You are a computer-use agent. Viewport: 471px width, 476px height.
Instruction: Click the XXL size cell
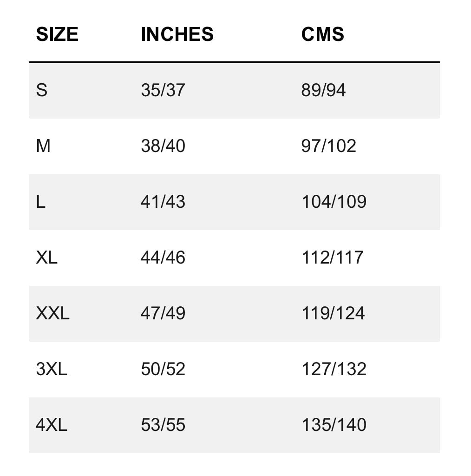pyautogui.click(x=52, y=313)
